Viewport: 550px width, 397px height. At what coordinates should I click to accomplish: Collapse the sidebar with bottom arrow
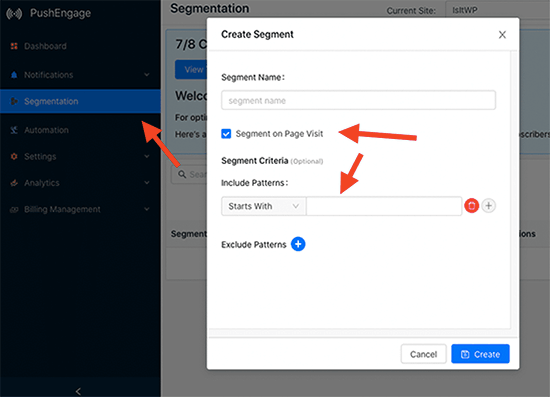[x=78, y=391]
